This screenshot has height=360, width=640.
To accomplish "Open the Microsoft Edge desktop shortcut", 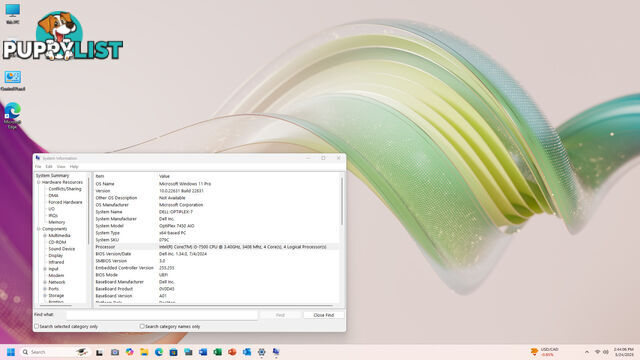I will click(x=13, y=116).
